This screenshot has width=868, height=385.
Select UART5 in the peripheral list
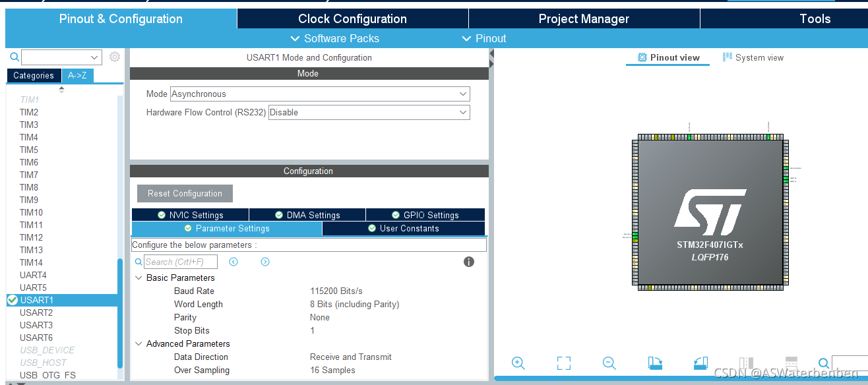coord(33,287)
